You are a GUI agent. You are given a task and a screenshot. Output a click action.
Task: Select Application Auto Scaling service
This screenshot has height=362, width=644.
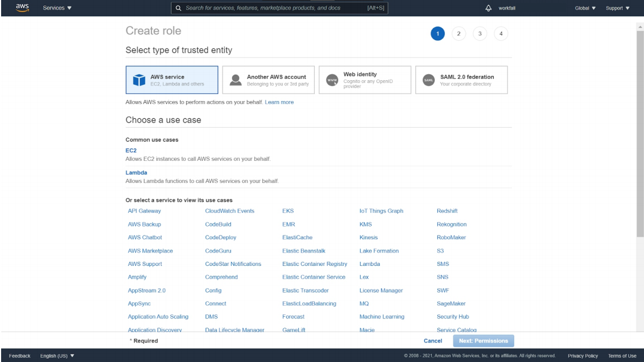point(158,316)
